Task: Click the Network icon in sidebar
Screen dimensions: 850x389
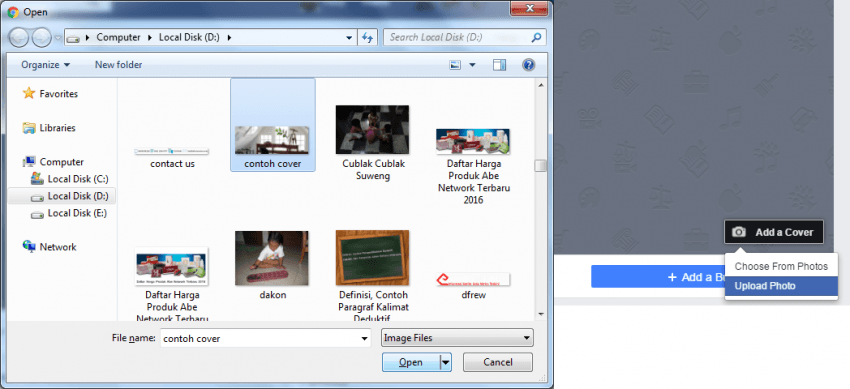Action: coord(29,247)
